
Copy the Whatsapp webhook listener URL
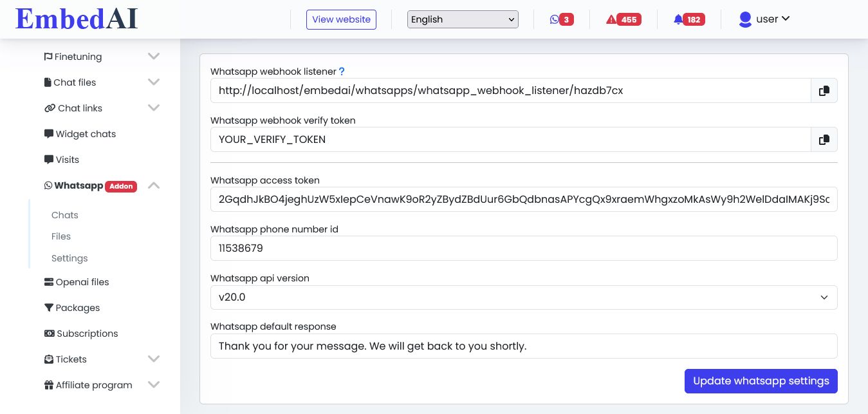pyautogui.click(x=824, y=91)
